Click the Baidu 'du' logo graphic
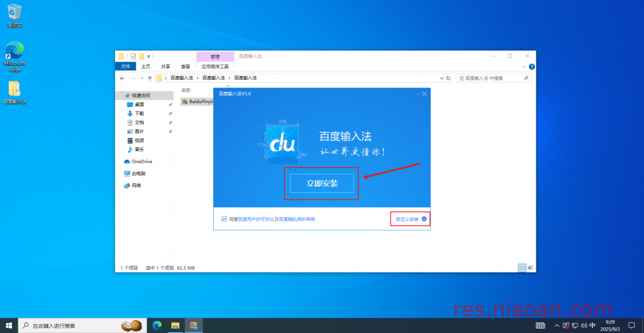 (x=283, y=142)
